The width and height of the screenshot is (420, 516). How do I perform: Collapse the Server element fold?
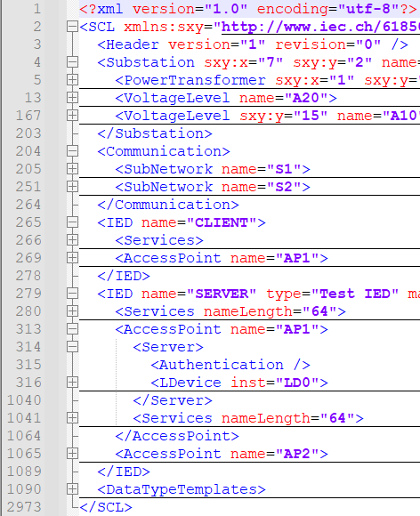(72, 347)
